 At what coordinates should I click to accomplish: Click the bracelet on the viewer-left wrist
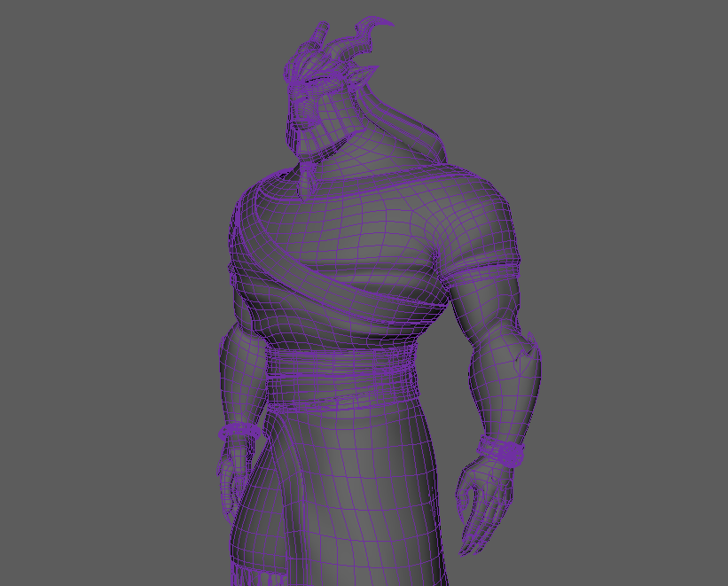239,432
